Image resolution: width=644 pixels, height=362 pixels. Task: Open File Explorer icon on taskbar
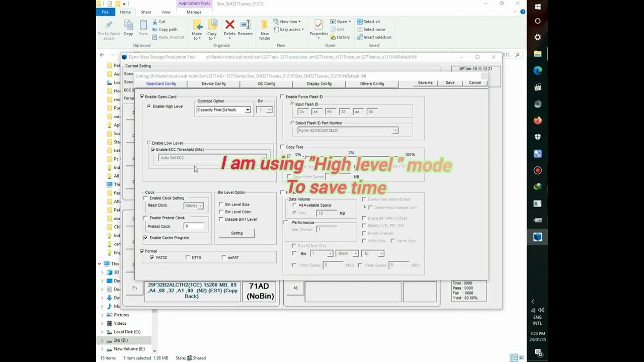coord(537,54)
